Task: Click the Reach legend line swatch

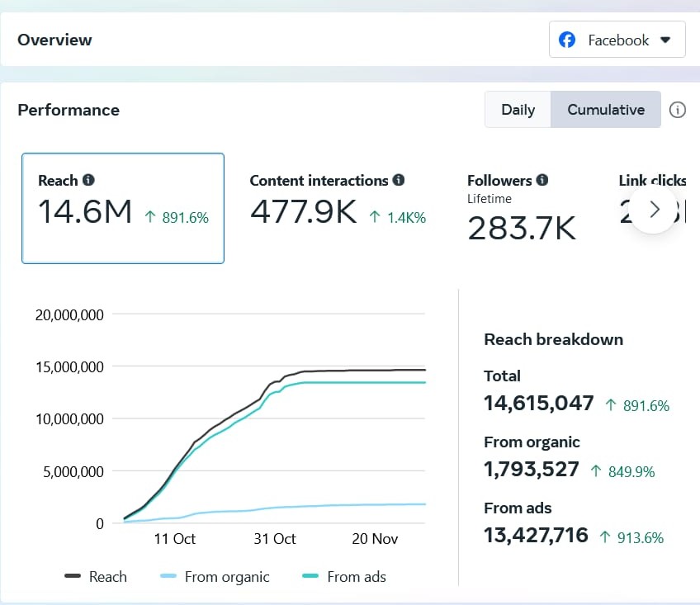Action: [x=73, y=577]
